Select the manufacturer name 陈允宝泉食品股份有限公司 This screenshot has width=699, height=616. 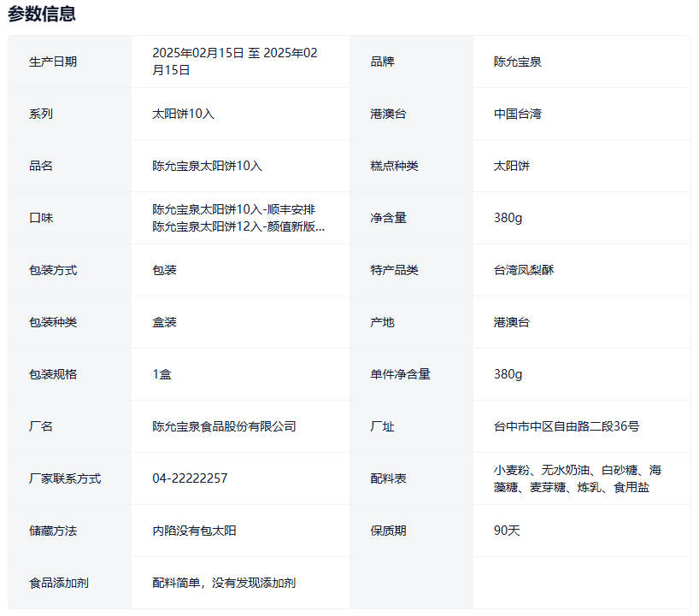point(224,426)
